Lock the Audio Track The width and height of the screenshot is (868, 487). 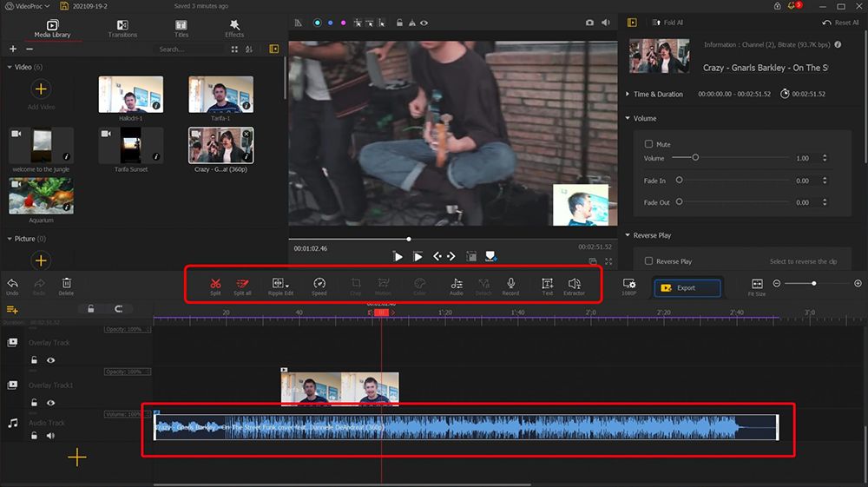point(35,436)
